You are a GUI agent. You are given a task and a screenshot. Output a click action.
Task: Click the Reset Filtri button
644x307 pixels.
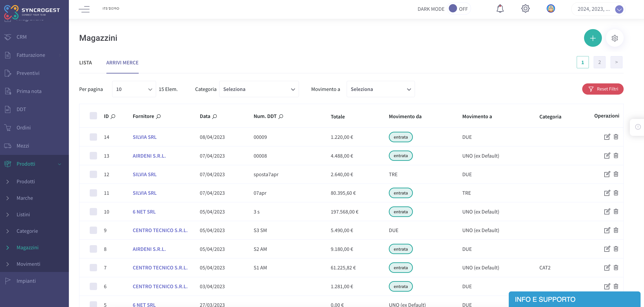(603, 89)
